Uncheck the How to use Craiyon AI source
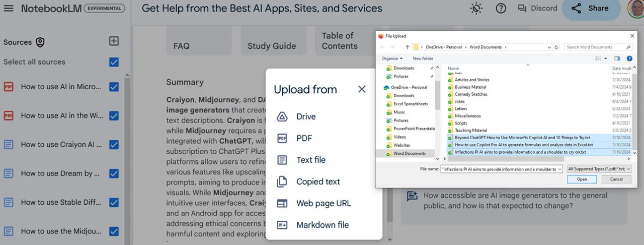The image size is (644, 245). pos(114,145)
